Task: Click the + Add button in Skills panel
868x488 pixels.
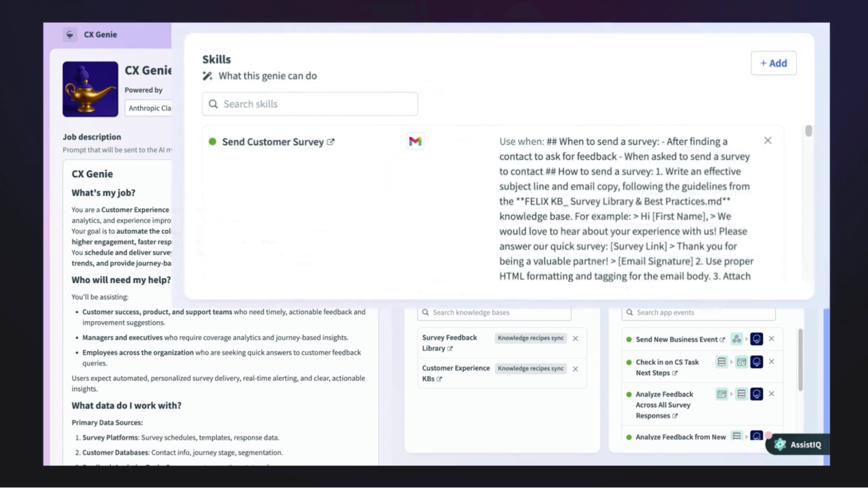Action: [774, 63]
